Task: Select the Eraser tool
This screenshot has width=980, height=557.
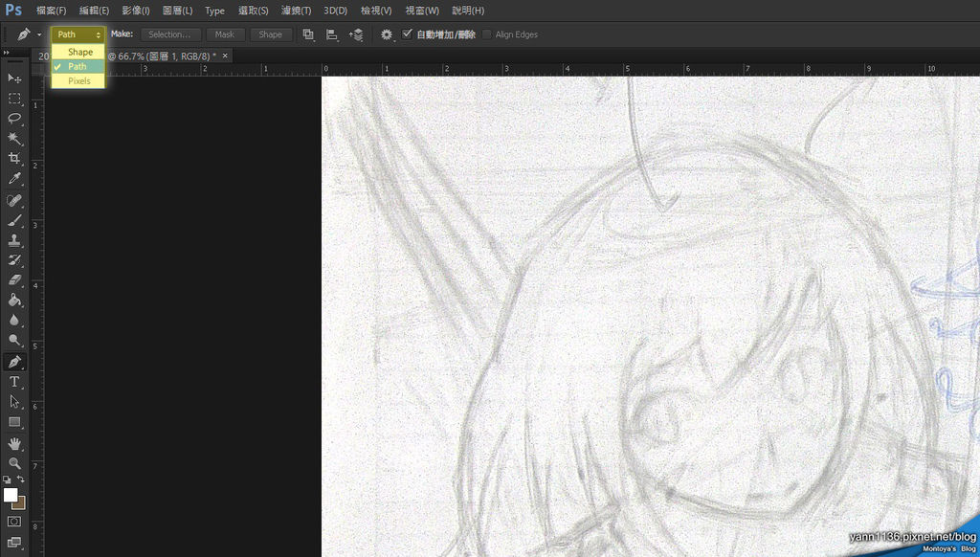Action: click(14, 280)
